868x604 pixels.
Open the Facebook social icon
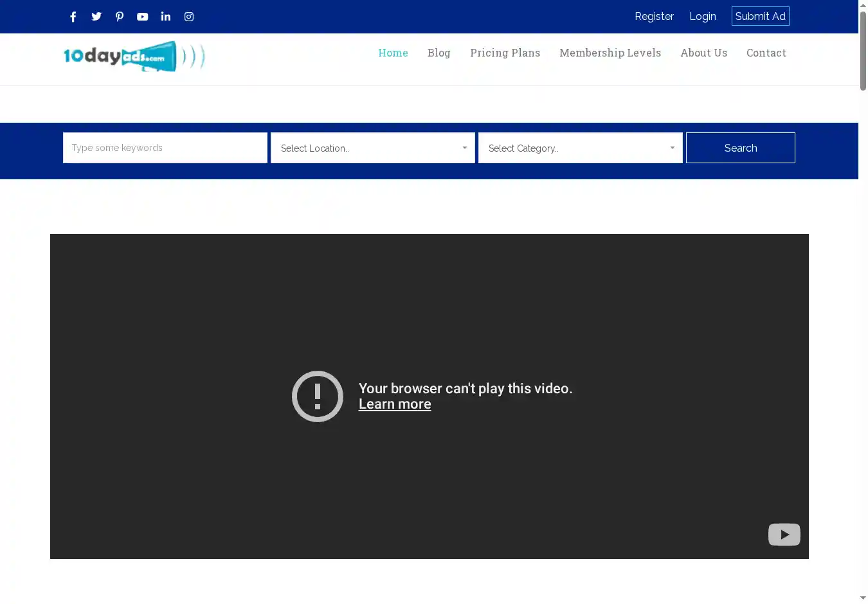pyautogui.click(x=73, y=17)
